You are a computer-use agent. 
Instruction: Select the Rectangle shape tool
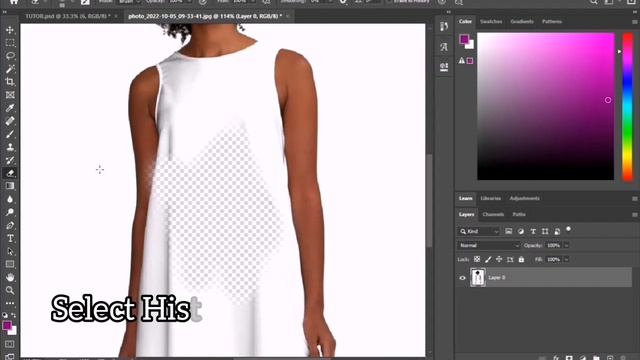(10, 264)
